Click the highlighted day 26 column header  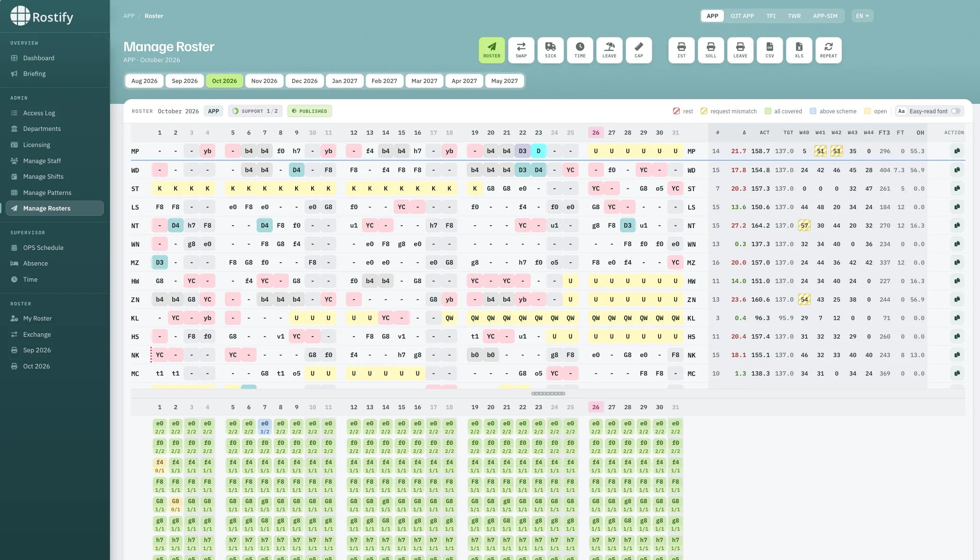(x=596, y=133)
